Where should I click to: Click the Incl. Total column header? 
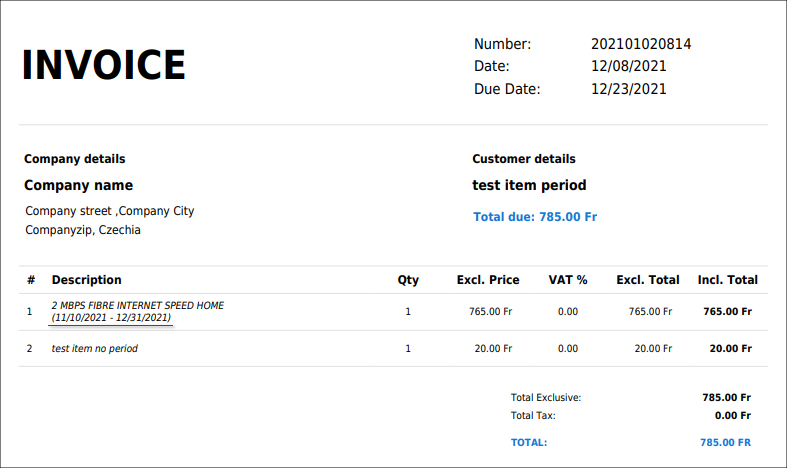click(x=727, y=280)
